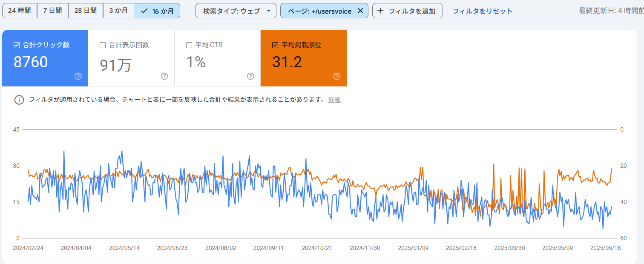644x264 pixels.
Task: Enable the 合計表示回数 metric checkbox
Action: [102, 44]
